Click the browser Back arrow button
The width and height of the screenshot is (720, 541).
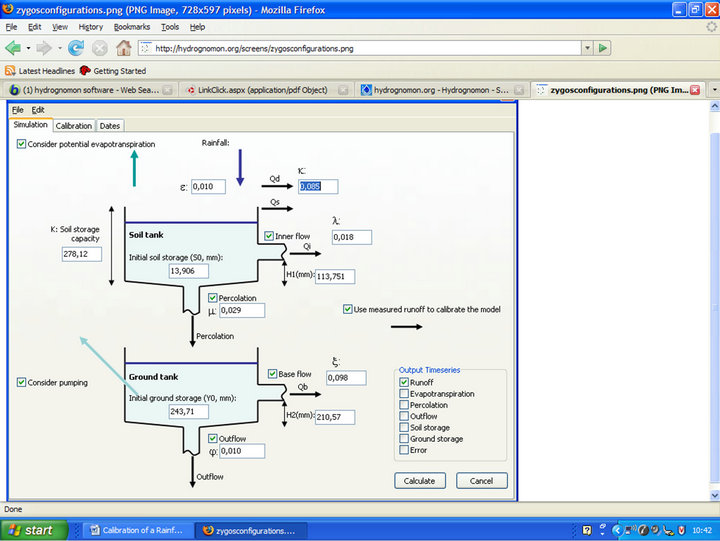tap(13, 47)
